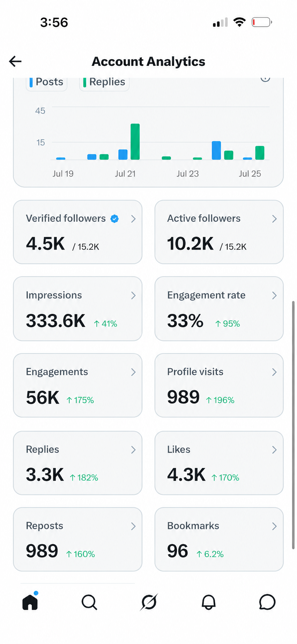Image resolution: width=297 pixels, height=644 pixels.
Task: Tap the blue verified badge icon
Action: point(114,219)
